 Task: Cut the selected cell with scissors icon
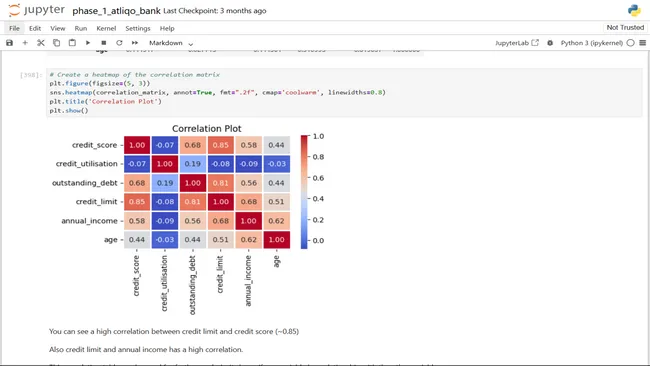click(x=41, y=43)
